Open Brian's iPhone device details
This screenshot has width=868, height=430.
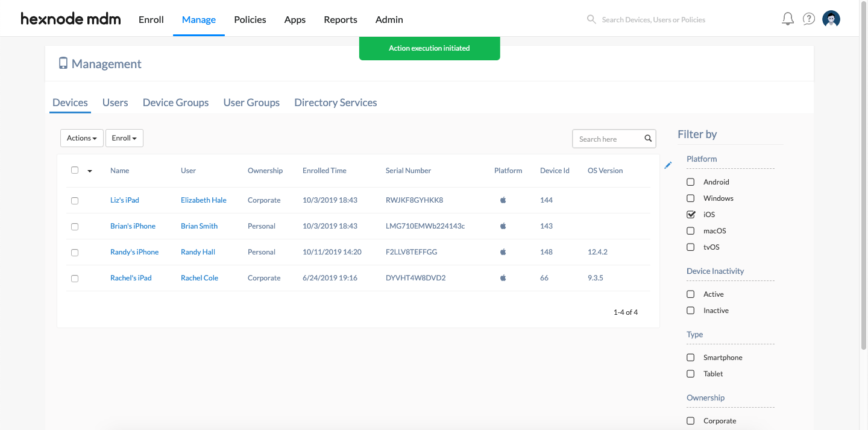coord(133,226)
